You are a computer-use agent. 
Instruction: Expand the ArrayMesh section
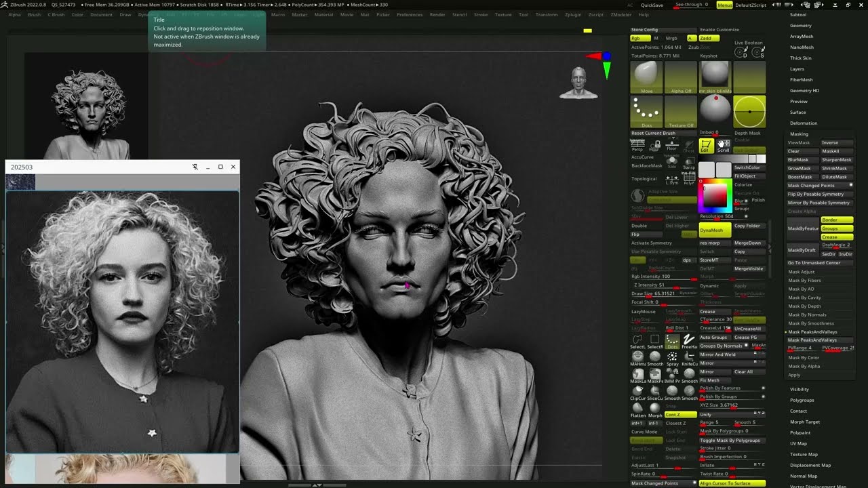tap(802, 37)
